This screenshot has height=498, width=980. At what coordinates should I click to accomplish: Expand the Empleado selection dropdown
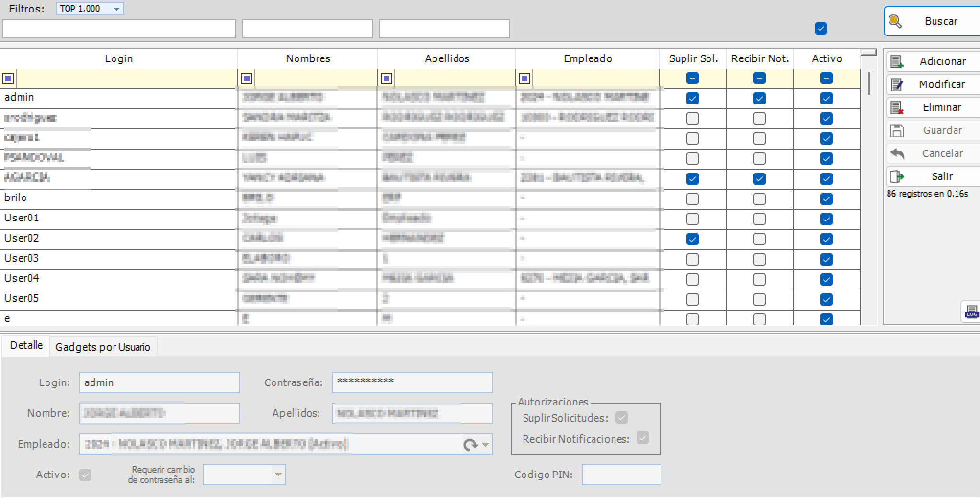click(485, 444)
